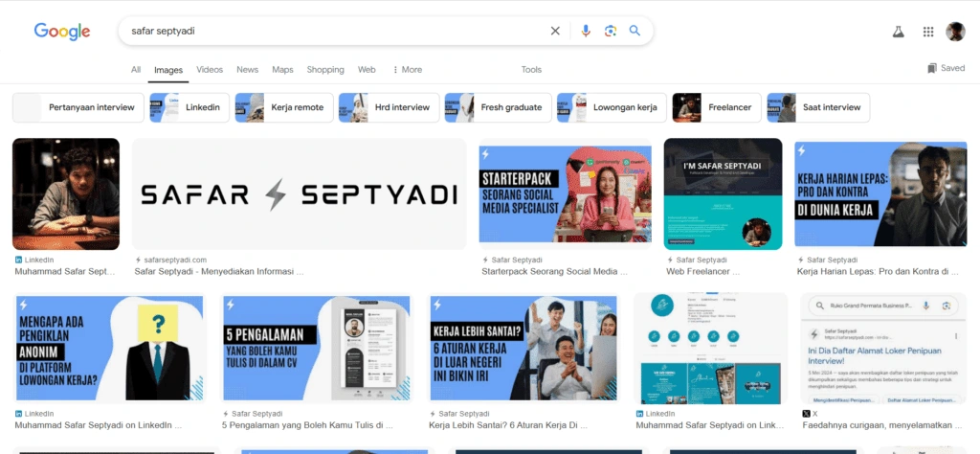The image size is (980, 454).
Task: Switch to the All tab
Action: click(136, 69)
